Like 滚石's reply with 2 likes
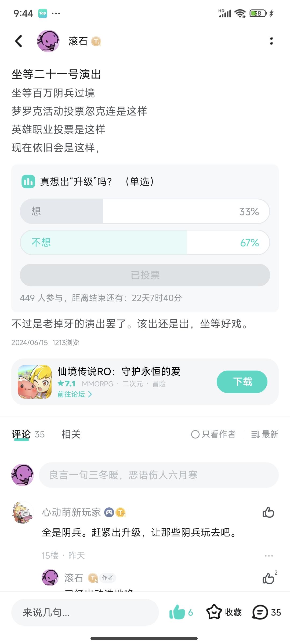Image resolution: width=290 pixels, height=644 pixels. [268, 578]
